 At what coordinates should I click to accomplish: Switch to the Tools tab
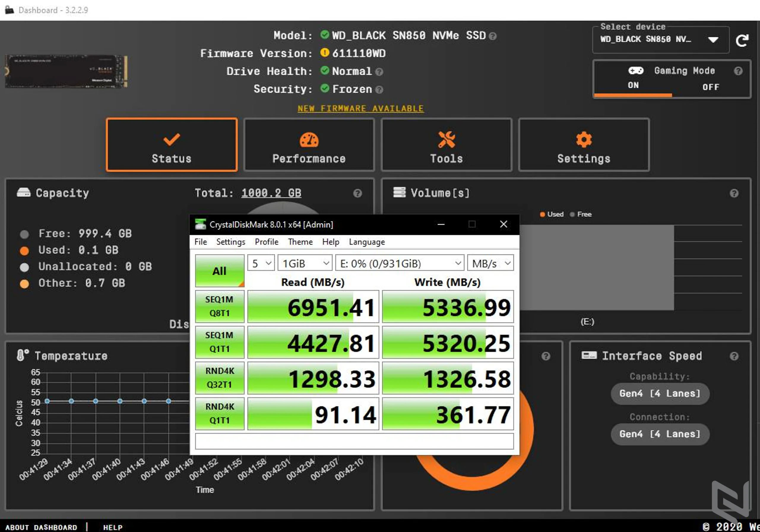click(446, 145)
